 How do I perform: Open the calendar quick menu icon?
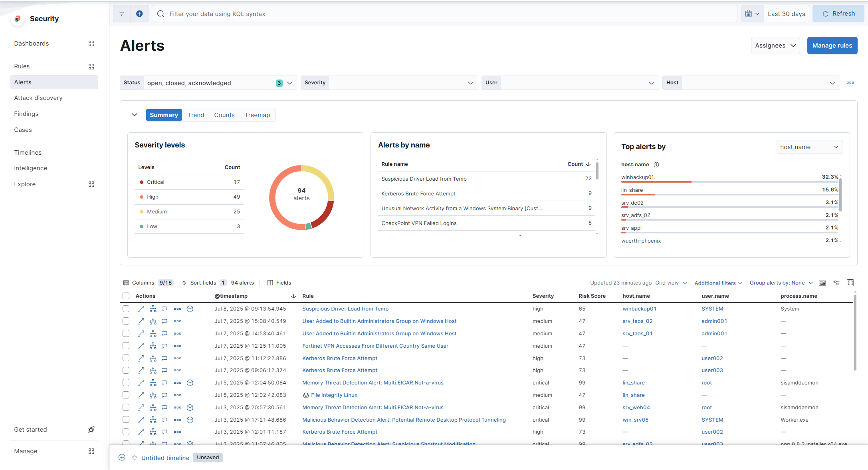coord(752,14)
